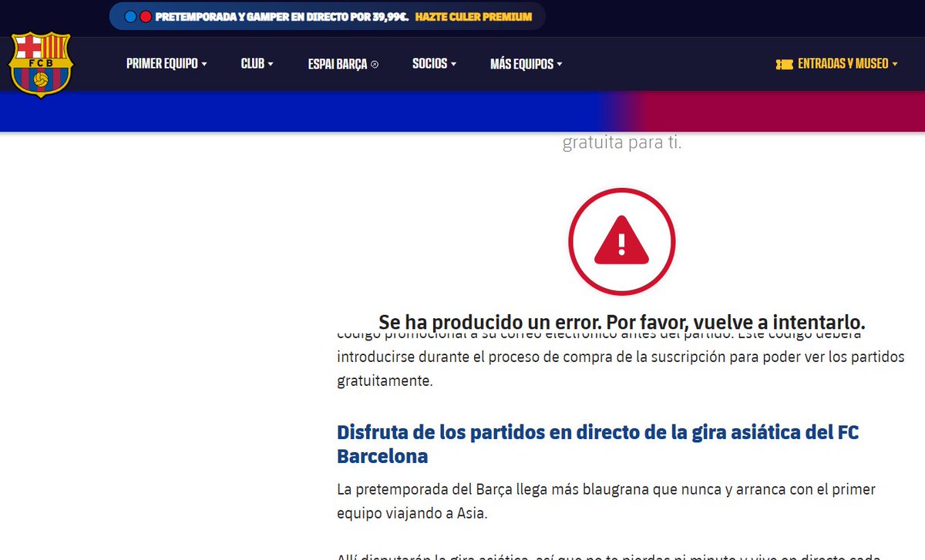Click the ticket icon beside Entradas y Museo
The width and height of the screenshot is (925, 560).
tap(784, 65)
